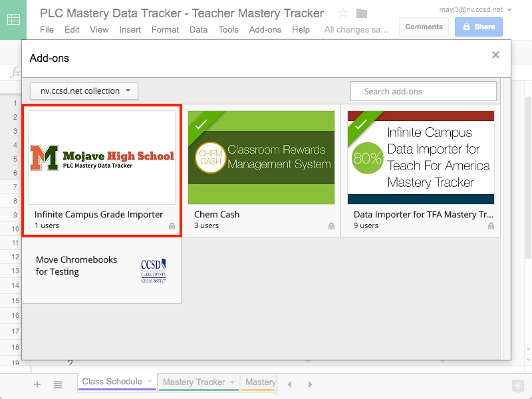Image resolution: width=532 pixels, height=399 pixels.
Task: Click the add sheet plus icon
Action: click(37, 384)
